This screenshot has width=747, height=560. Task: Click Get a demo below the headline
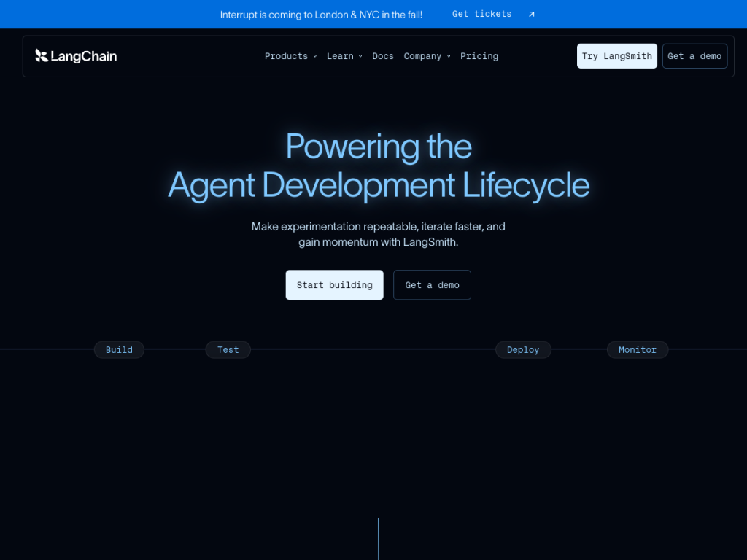pyautogui.click(x=432, y=285)
